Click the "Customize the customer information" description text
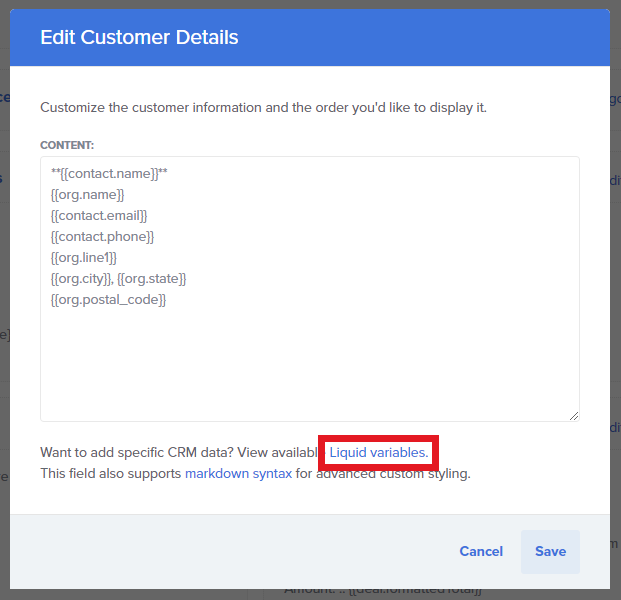The height and width of the screenshot is (600, 621). click(263, 107)
